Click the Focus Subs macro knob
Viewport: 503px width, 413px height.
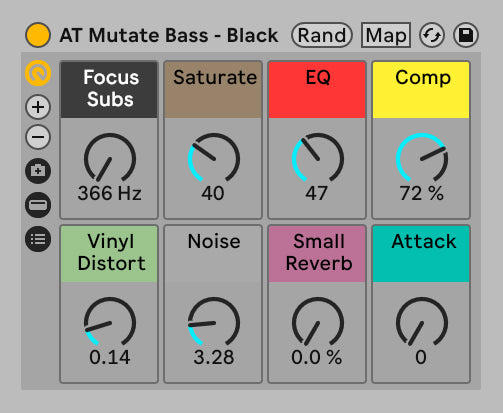(x=110, y=159)
